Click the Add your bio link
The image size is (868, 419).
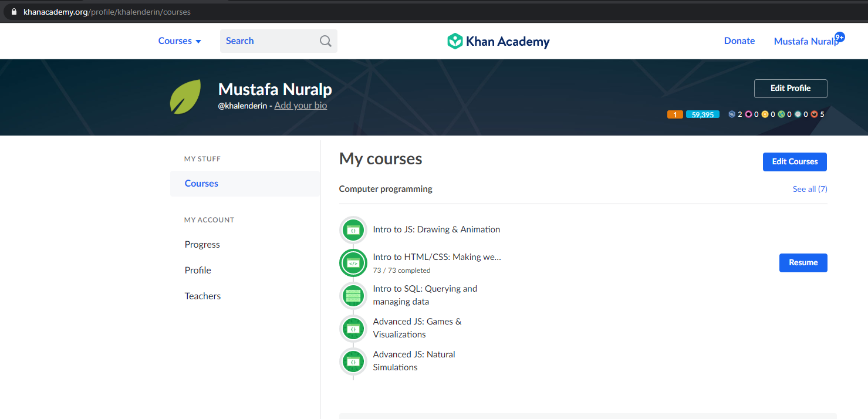click(x=300, y=106)
